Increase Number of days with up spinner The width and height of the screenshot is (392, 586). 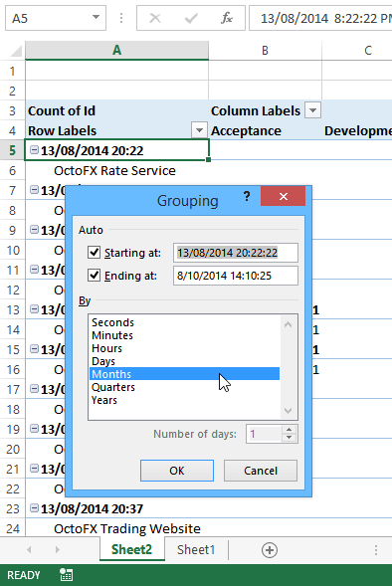click(x=290, y=430)
